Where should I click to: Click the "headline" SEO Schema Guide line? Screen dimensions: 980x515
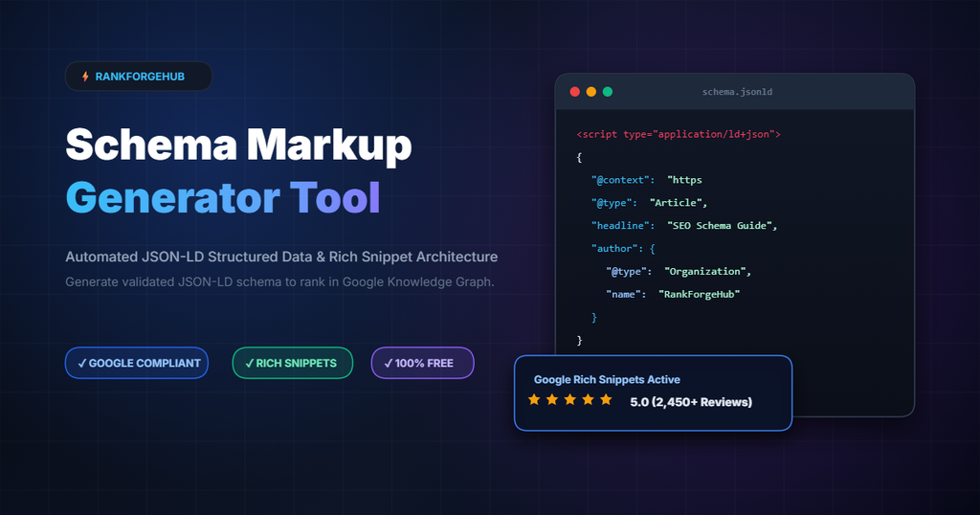point(684,226)
